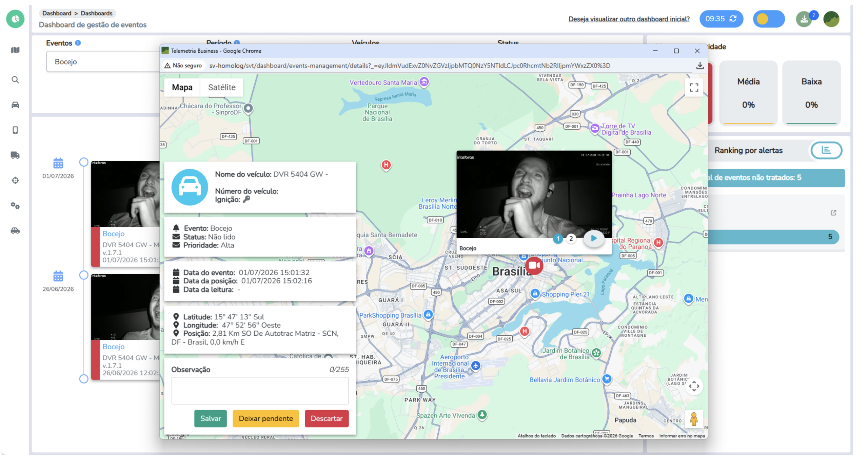Click the red camera marker on map
Viewport: 868px width, 469px height.
(x=534, y=265)
